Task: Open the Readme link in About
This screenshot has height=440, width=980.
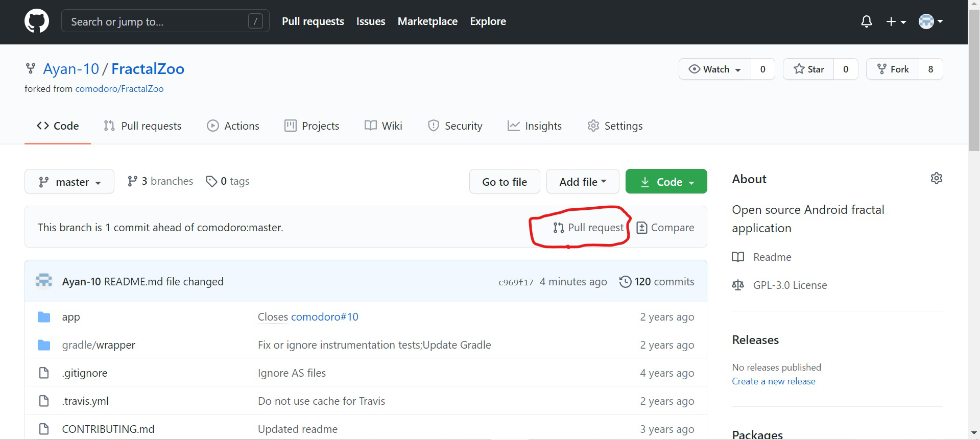Action: click(772, 257)
